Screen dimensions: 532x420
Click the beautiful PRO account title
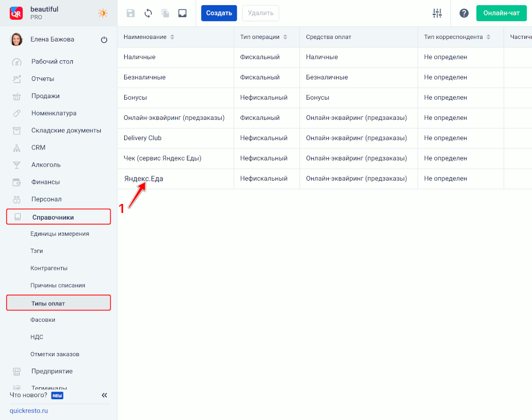pos(45,13)
